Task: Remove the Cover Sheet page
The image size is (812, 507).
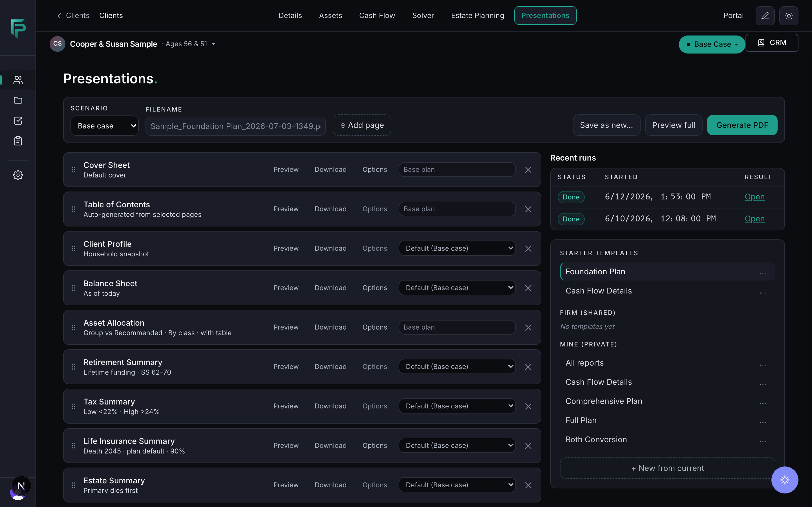Action: [528, 170]
